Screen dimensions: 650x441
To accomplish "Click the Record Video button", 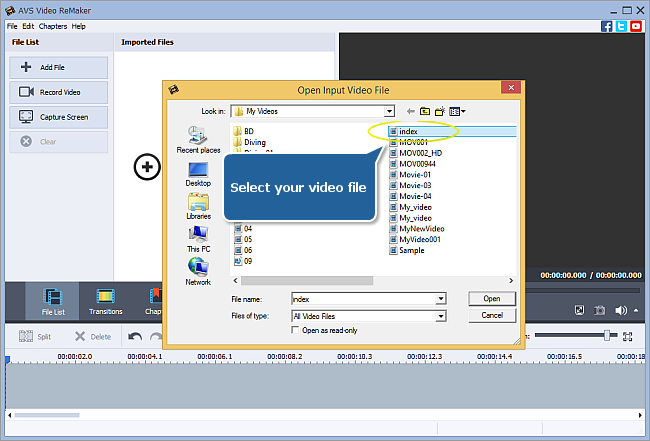I will pos(58,92).
